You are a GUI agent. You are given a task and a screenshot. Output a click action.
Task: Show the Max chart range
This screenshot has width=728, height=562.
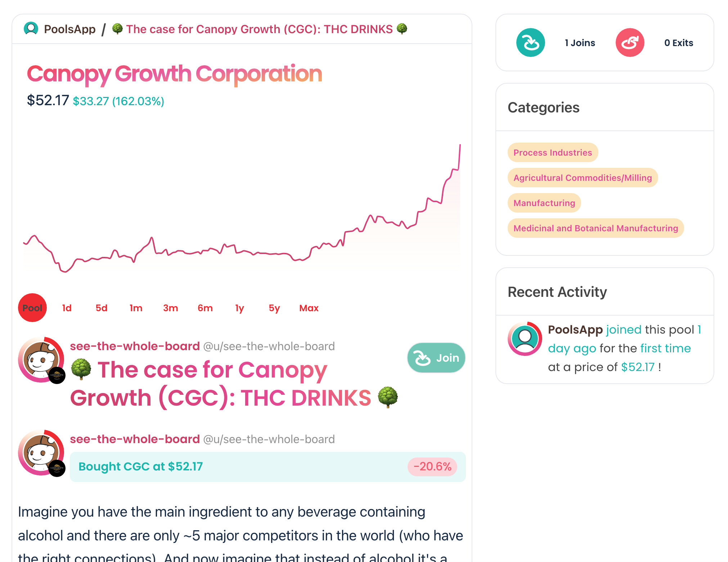(309, 308)
